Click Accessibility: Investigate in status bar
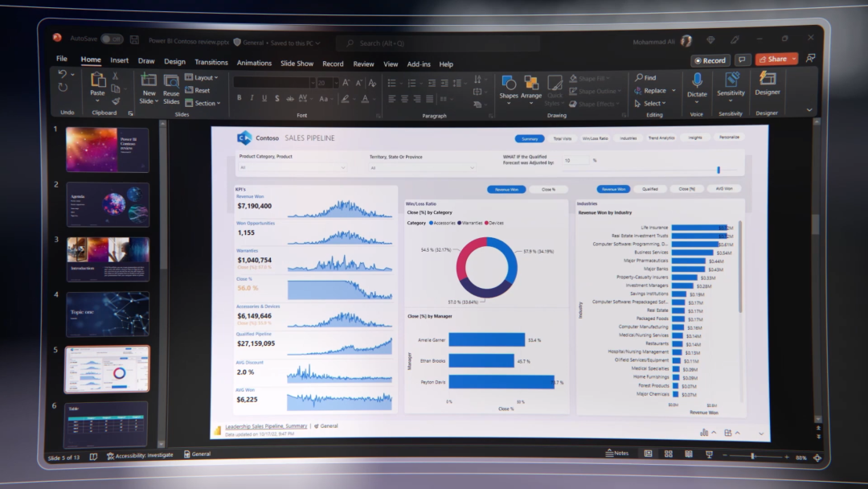Image resolution: width=868 pixels, height=489 pixels. pos(140,455)
